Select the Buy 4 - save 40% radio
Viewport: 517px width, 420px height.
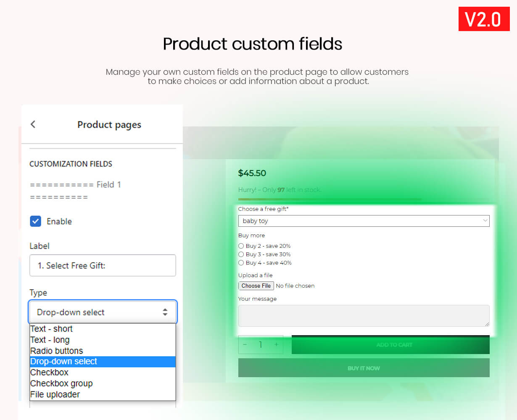coord(241,262)
